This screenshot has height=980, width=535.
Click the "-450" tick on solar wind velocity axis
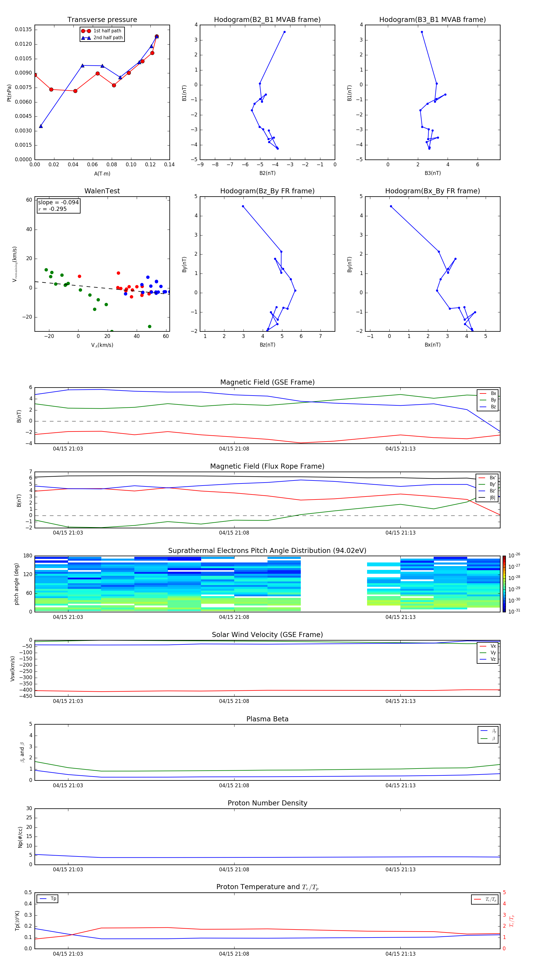click(26, 696)
